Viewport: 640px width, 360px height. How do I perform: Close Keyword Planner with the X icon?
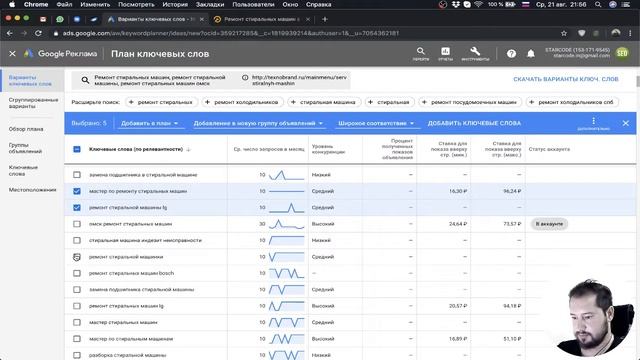point(12,53)
